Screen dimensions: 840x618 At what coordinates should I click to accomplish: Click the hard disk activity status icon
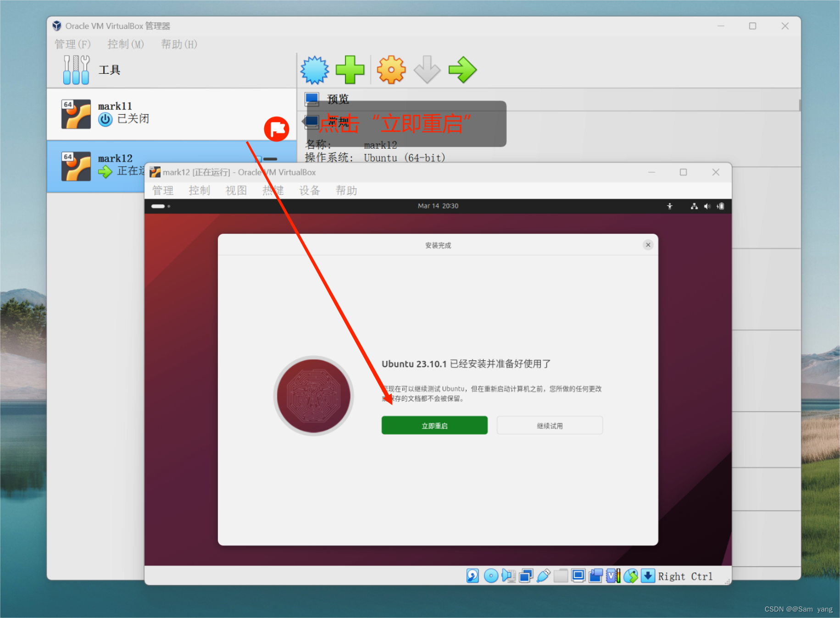pos(473,575)
